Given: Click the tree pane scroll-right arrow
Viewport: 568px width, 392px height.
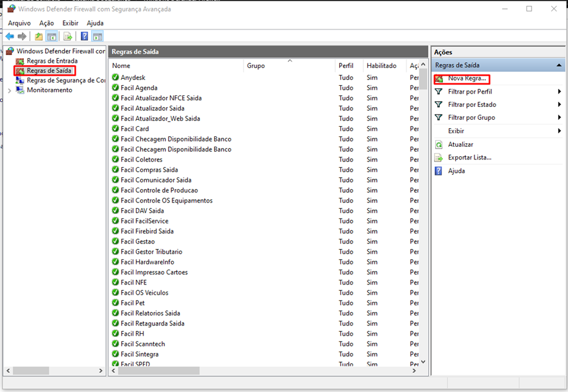Looking at the screenshot, I should pyautogui.click(x=101, y=371).
